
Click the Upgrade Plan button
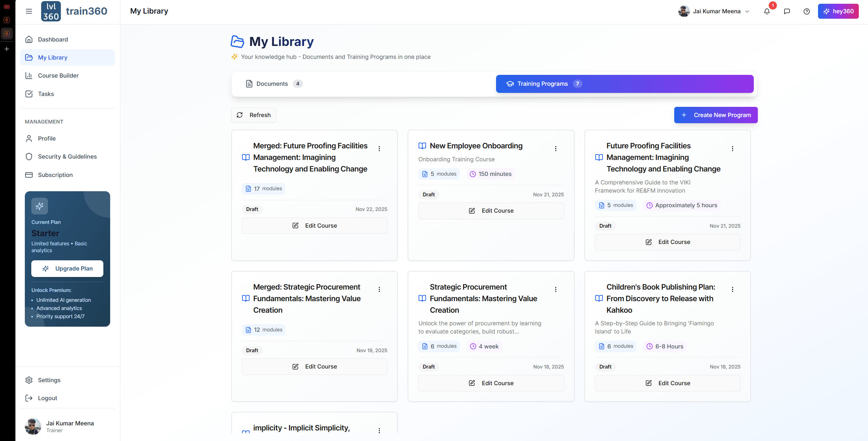[x=67, y=268]
